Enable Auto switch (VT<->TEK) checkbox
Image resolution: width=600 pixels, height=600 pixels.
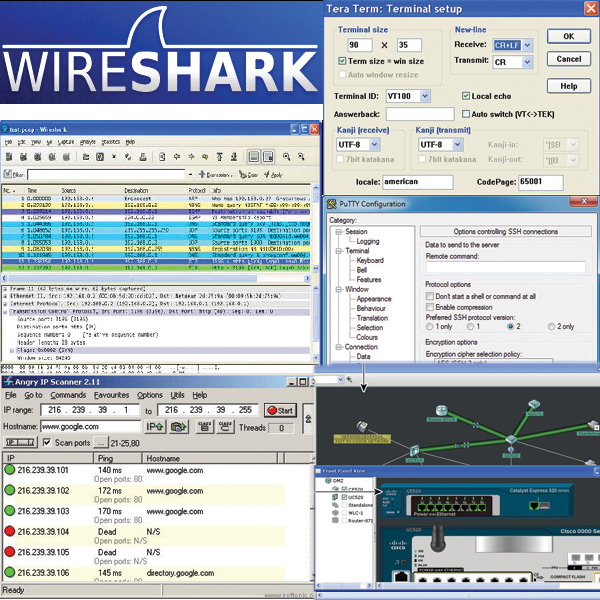pyautogui.click(x=466, y=114)
